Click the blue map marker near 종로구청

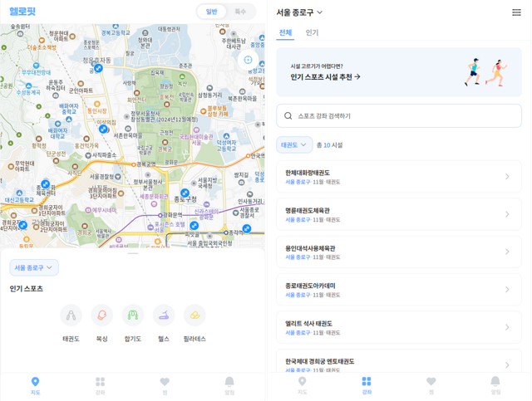pos(185,193)
